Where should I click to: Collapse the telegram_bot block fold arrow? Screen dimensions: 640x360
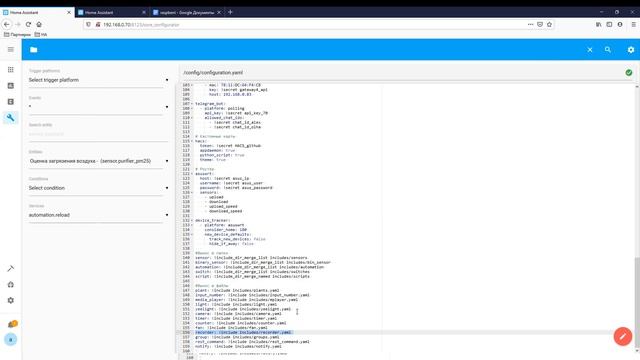click(x=192, y=104)
